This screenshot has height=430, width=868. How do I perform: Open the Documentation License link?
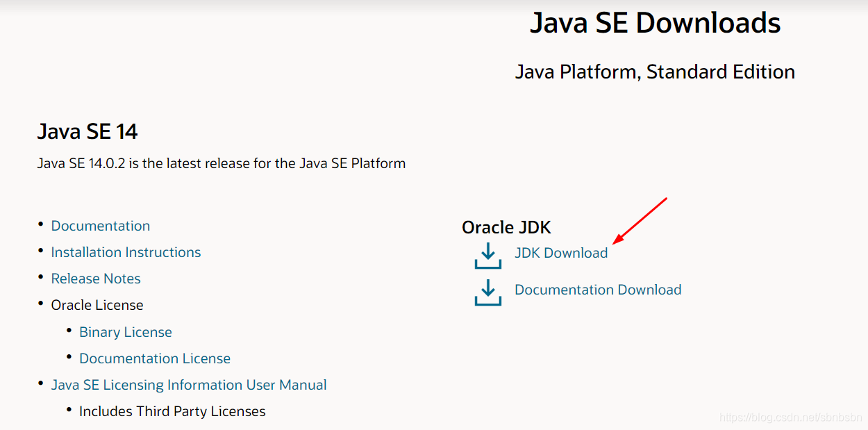pos(155,358)
